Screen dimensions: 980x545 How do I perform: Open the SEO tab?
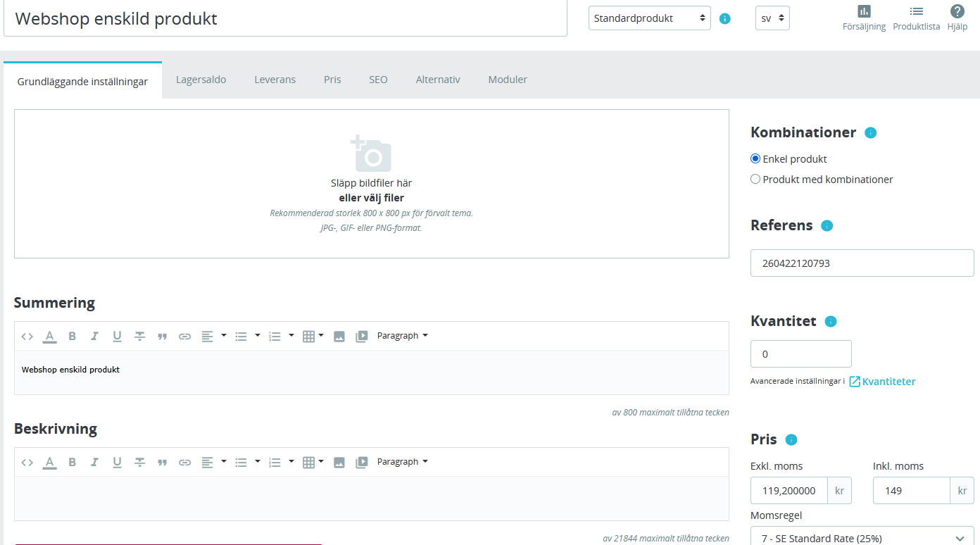pyautogui.click(x=378, y=80)
